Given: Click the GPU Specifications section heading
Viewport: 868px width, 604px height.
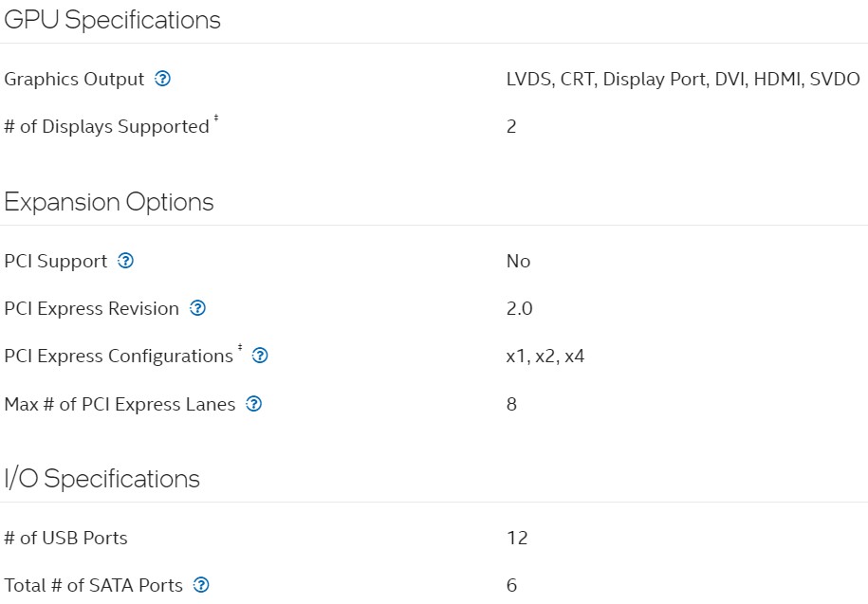Looking at the screenshot, I should [112, 20].
